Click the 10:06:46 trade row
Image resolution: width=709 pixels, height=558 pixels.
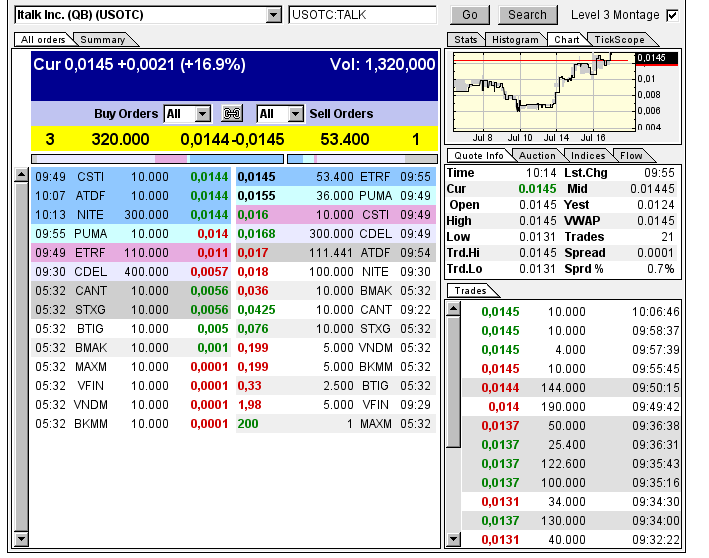click(572, 312)
